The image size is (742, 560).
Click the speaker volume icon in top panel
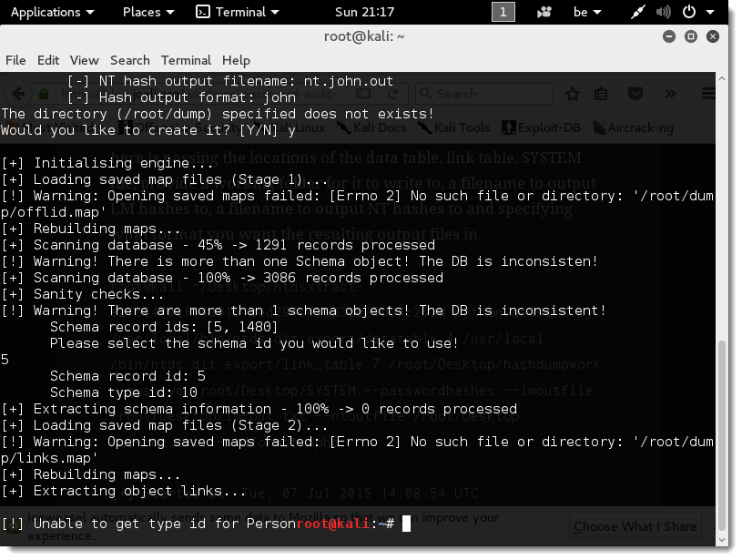pyautogui.click(x=662, y=13)
